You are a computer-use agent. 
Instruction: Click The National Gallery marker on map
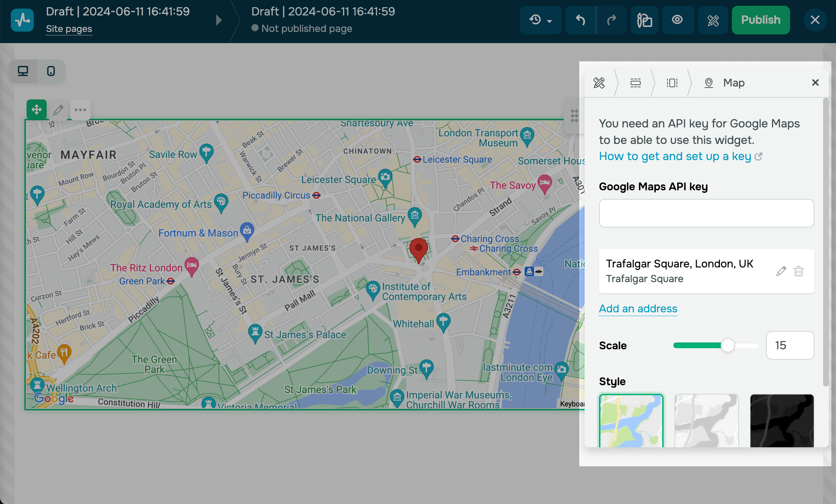415,217
